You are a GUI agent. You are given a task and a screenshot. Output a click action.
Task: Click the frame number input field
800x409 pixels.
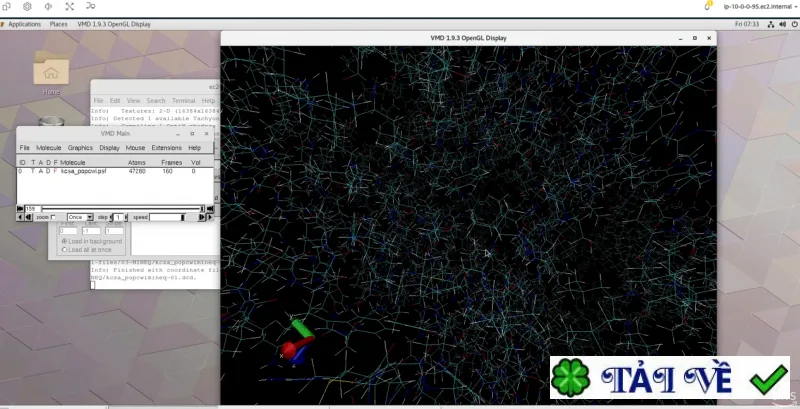[33, 209]
